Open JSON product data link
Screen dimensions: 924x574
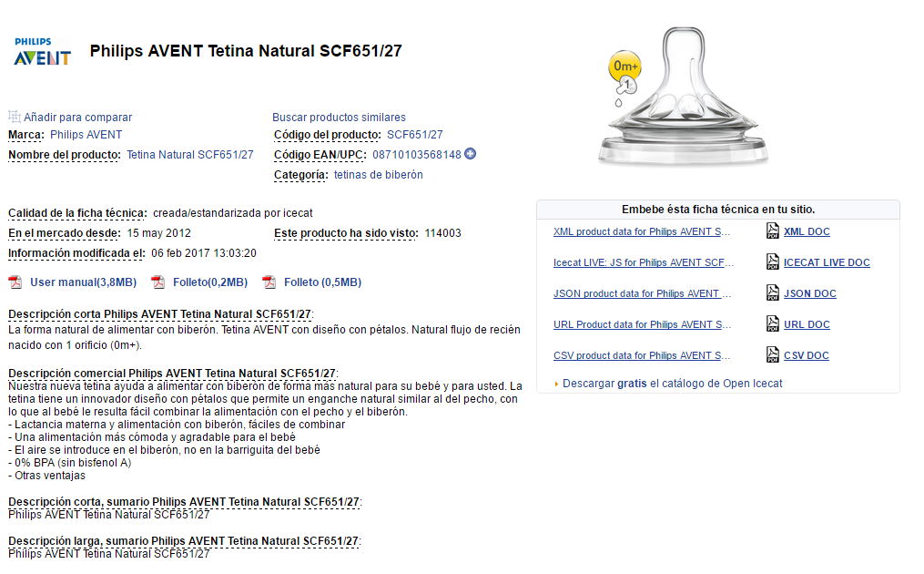pyautogui.click(x=642, y=294)
